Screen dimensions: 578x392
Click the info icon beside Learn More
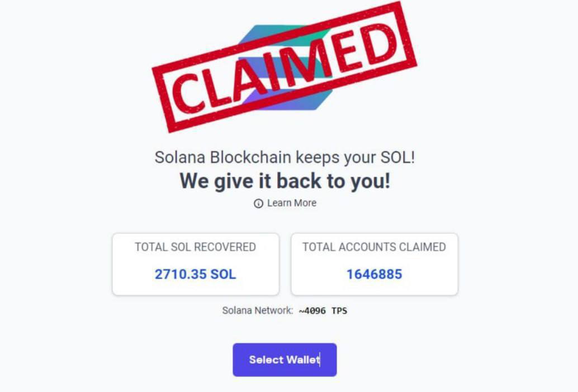pos(258,204)
